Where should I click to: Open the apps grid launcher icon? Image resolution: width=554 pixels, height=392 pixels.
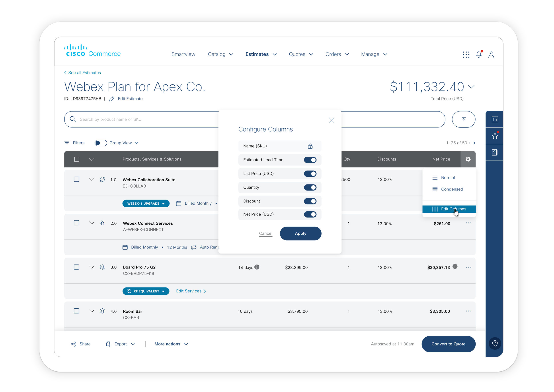[466, 55]
